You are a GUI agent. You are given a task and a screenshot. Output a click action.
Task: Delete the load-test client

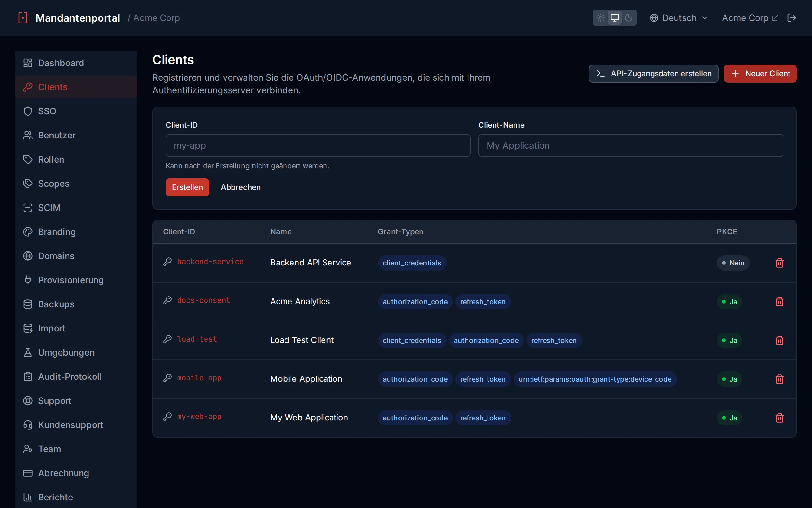click(x=779, y=340)
